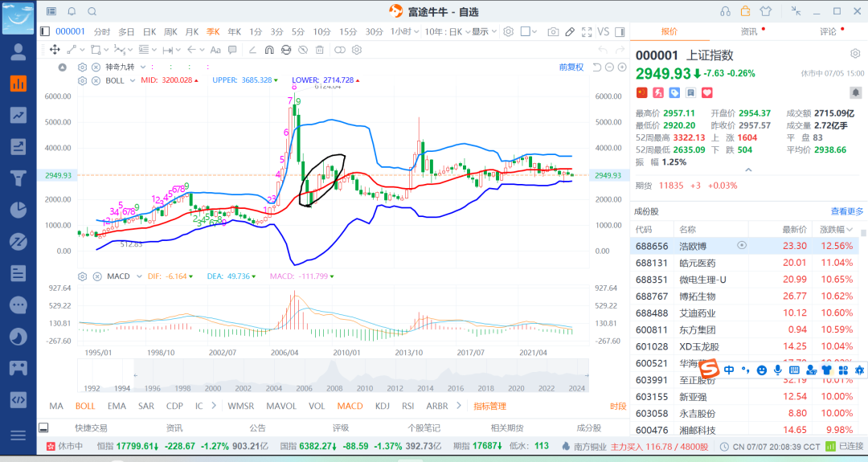
Task: Click the 查看更多 link
Action: point(846,211)
